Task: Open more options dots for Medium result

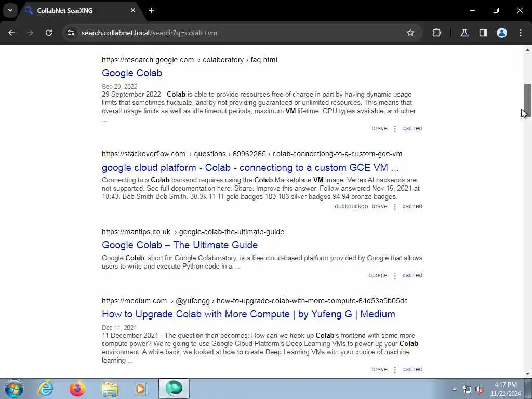Action: pyautogui.click(x=395, y=369)
